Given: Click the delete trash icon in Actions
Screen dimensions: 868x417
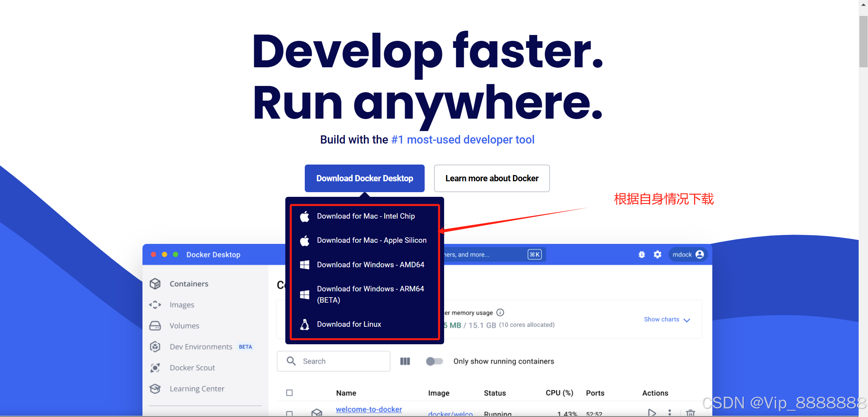Looking at the screenshot, I should [690, 413].
